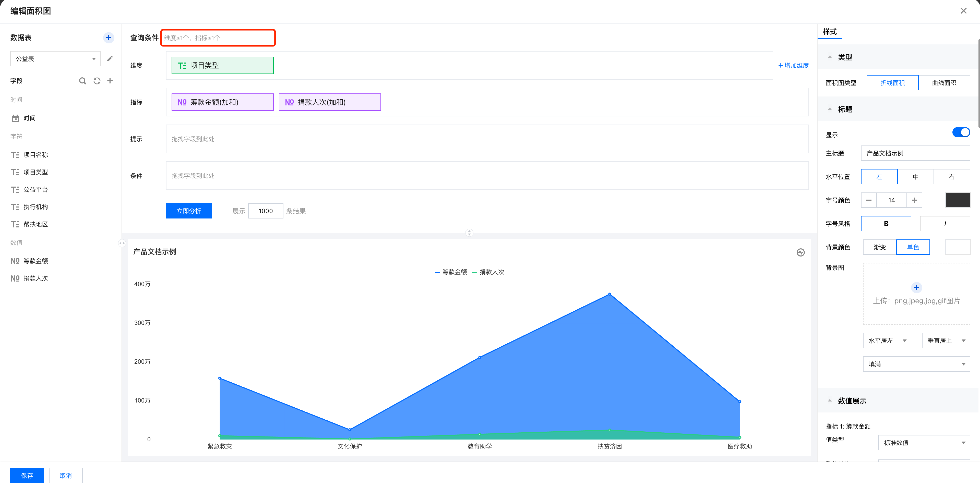
Task: Click the chart settings icon above the preview
Action: (x=800, y=252)
